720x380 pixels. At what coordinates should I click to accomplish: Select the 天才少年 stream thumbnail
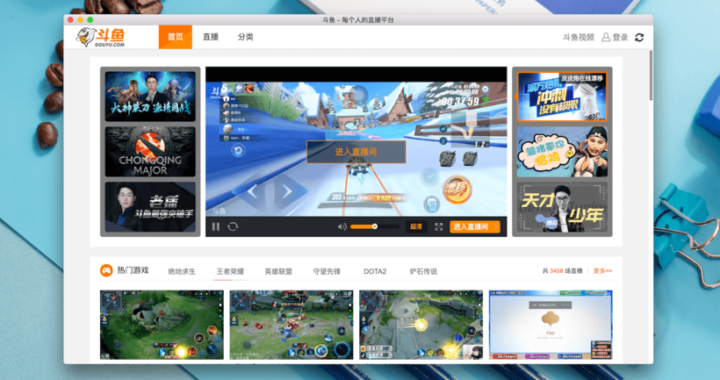click(x=562, y=207)
